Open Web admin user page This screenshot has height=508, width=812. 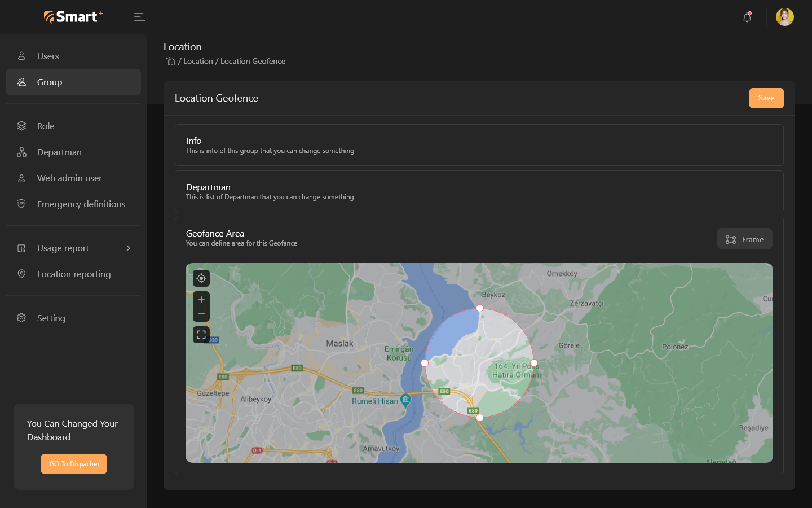click(x=73, y=178)
